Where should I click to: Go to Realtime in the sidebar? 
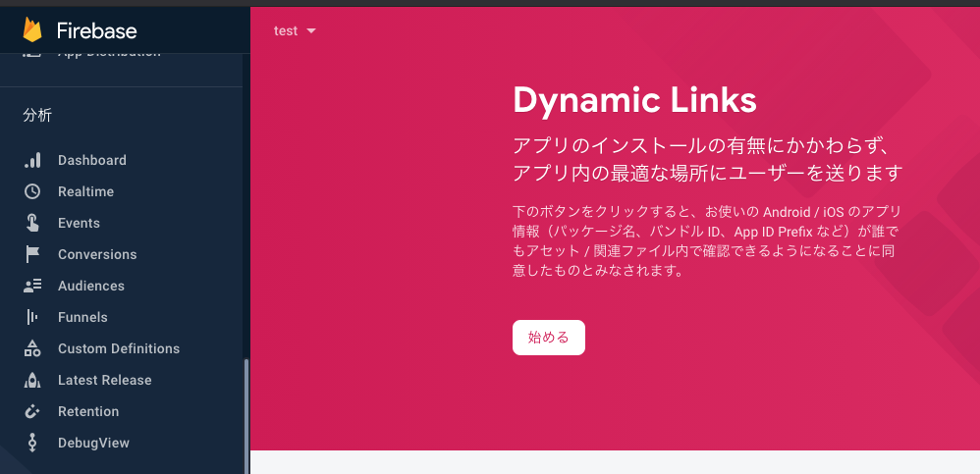coord(85,191)
